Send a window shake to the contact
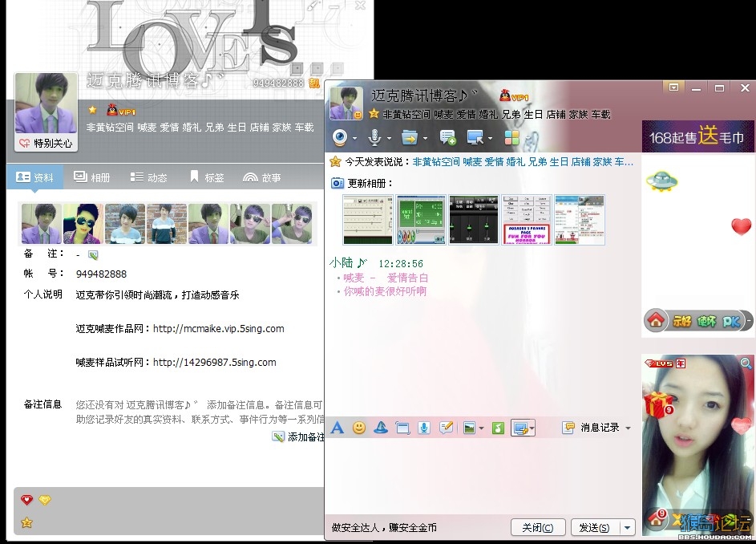Screen dimensions: 756x544 402,428
